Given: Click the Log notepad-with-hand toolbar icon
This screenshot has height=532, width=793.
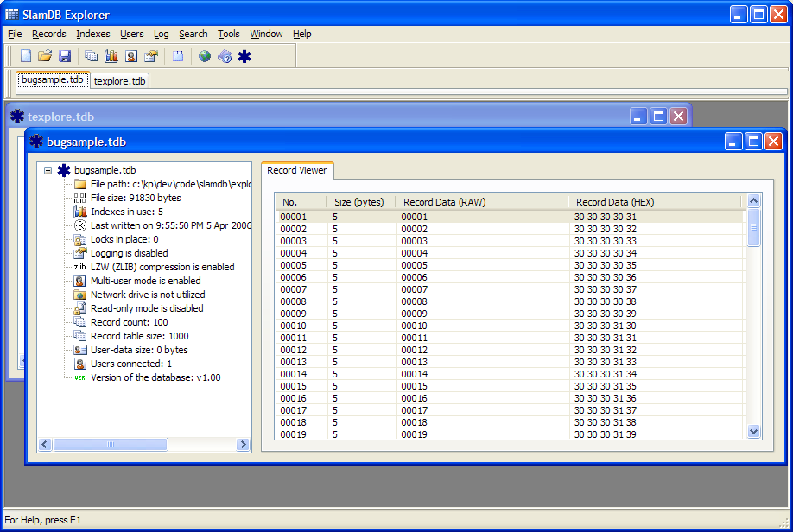Looking at the screenshot, I should click(150, 56).
